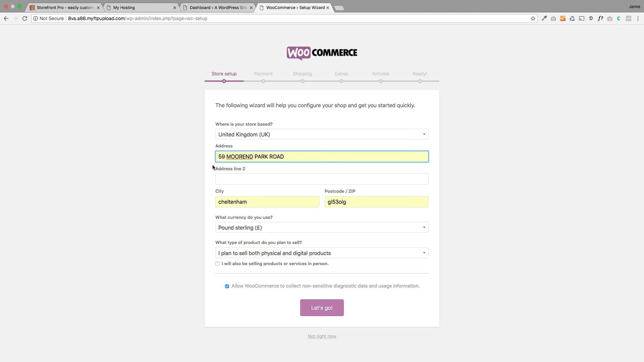Click the Not right now link

(x=322, y=336)
